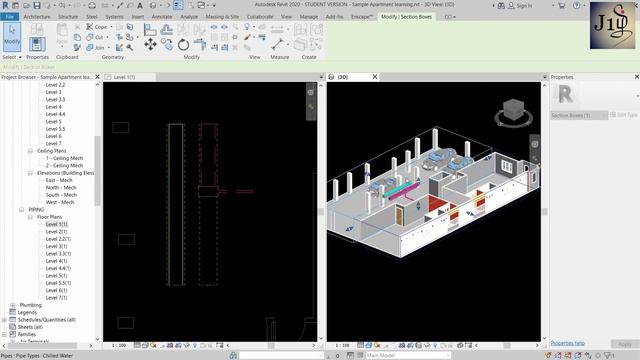Select 'Sheets (all)' in Project Browser
640x360 pixels.
[x=30, y=327]
